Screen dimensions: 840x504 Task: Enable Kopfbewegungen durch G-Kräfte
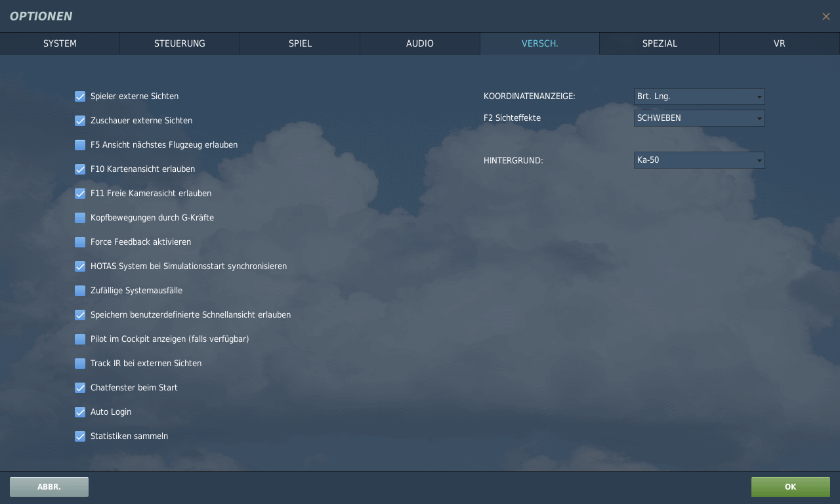point(80,218)
